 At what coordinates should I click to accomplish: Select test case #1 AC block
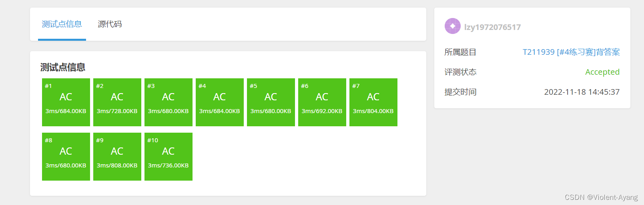66,102
